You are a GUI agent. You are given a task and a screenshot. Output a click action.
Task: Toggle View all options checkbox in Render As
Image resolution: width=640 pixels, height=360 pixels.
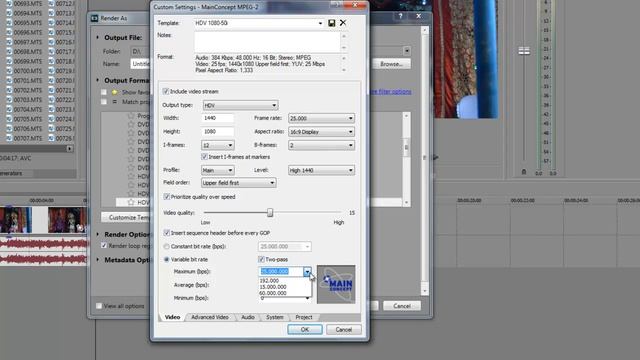pyautogui.click(x=99, y=306)
